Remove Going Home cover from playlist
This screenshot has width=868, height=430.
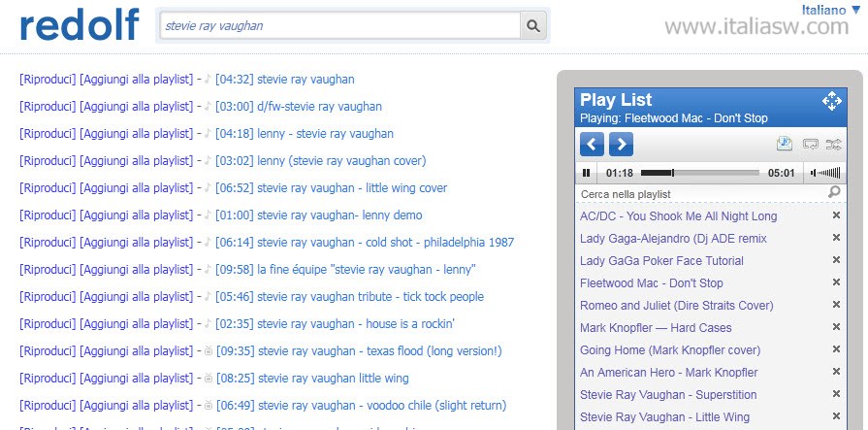836,349
